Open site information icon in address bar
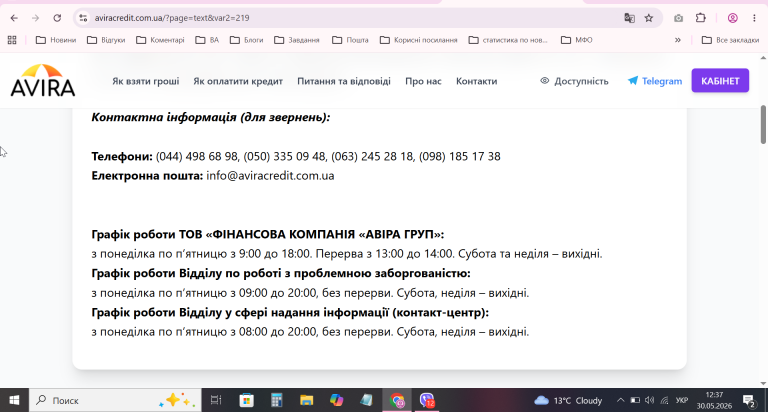 [83, 18]
